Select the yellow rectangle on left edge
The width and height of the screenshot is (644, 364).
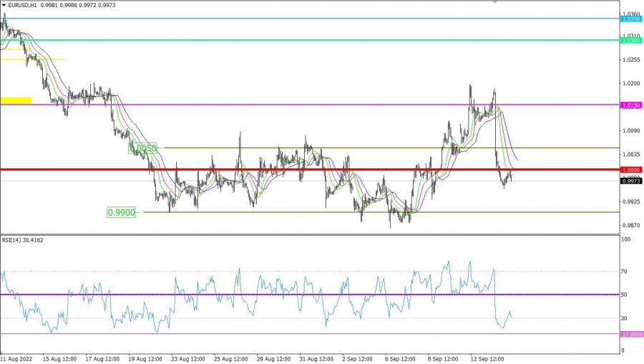coord(16,100)
